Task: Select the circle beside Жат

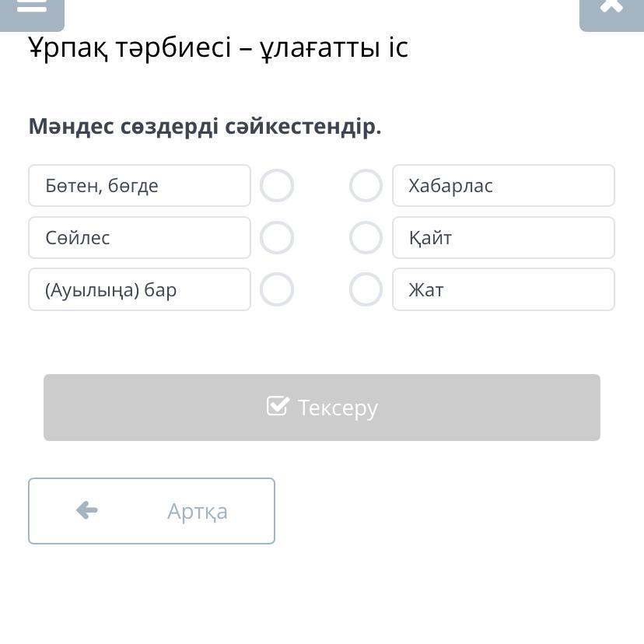Action: point(366,289)
